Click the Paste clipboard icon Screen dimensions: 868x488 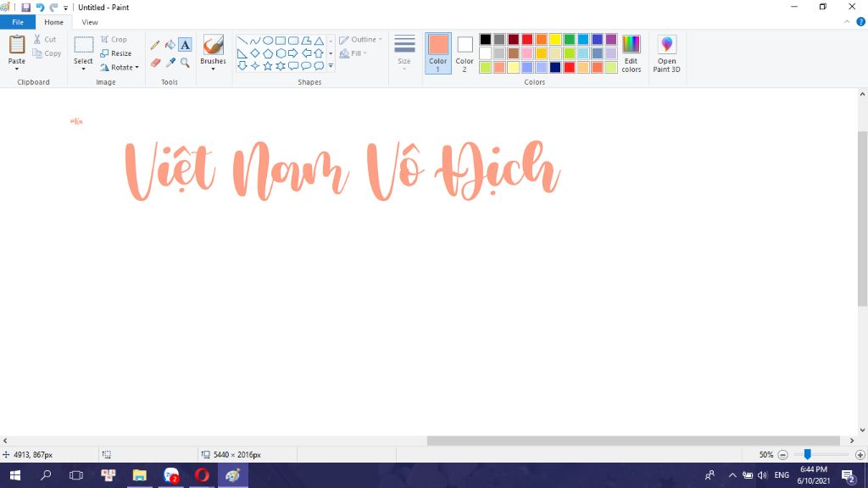coord(17,45)
